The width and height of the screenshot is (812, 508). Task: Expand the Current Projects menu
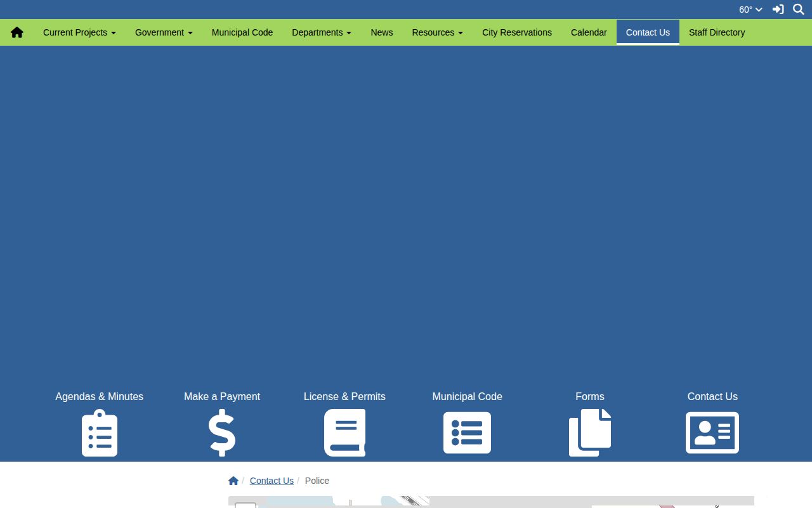point(79,32)
